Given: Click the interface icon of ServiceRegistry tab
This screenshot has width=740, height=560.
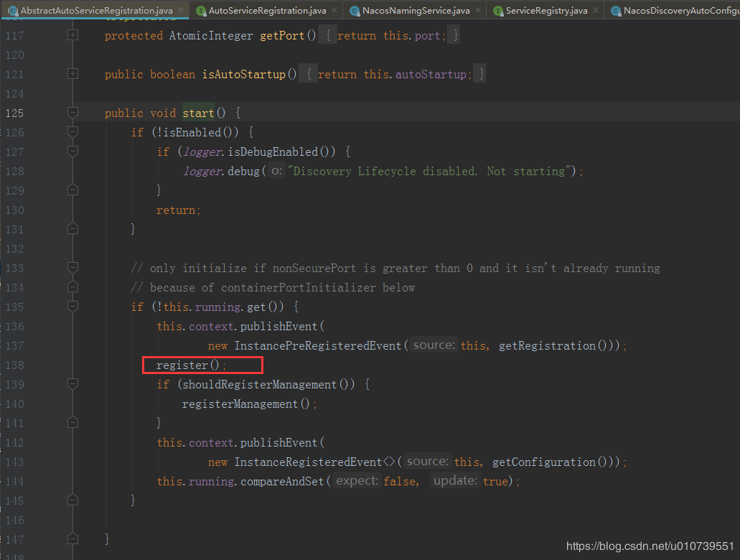Looking at the screenshot, I should coord(498,10).
